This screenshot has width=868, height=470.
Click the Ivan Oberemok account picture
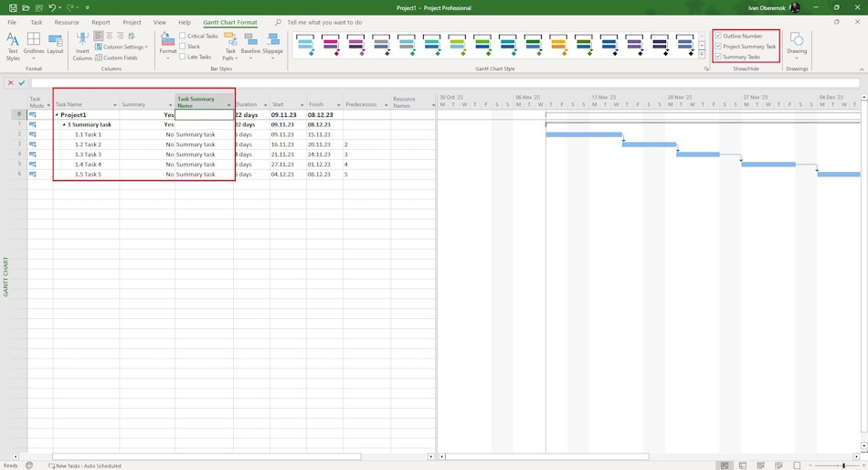[794, 7]
